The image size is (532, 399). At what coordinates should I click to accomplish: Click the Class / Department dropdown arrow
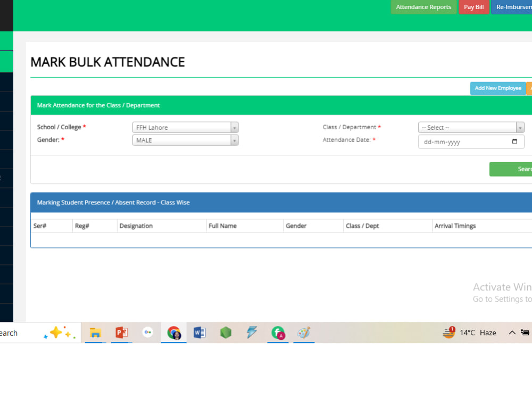pyautogui.click(x=520, y=128)
